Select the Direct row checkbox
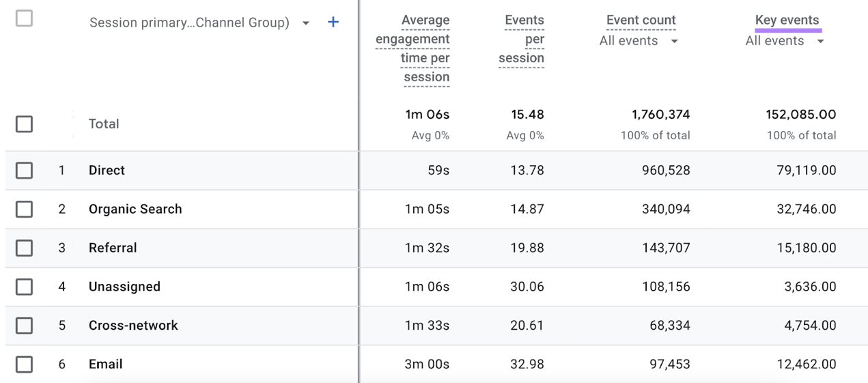Screen dimensions: 868x383 click(x=24, y=170)
